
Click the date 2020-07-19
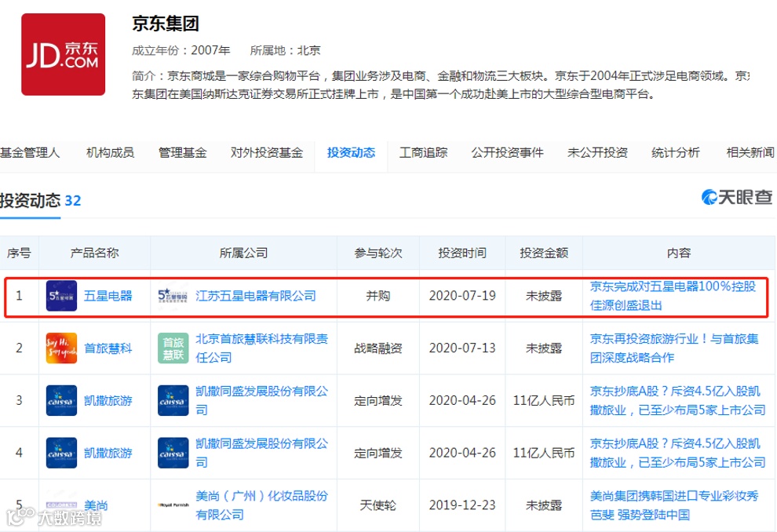pyautogui.click(x=462, y=296)
